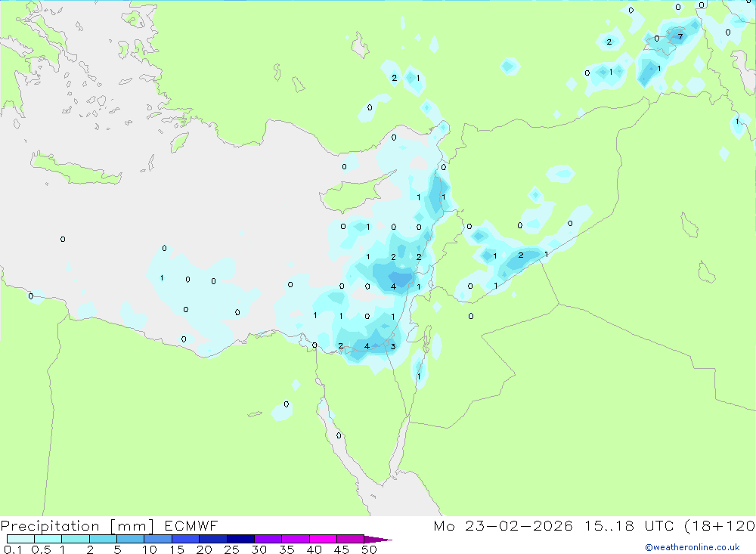Click the ©weatheronline.co.uk credit link
756x554 pixels.
(692, 547)
